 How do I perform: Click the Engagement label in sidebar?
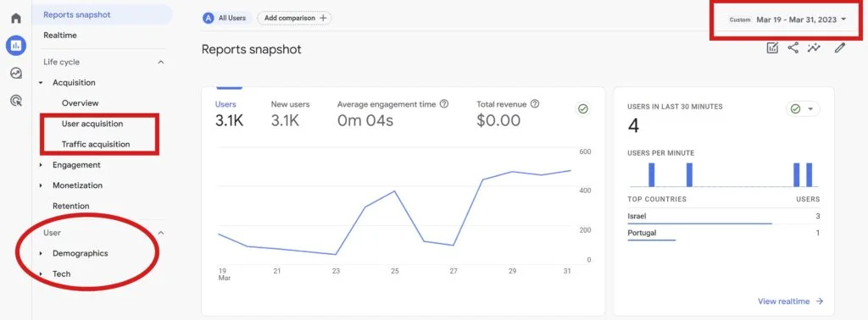pos(76,165)
